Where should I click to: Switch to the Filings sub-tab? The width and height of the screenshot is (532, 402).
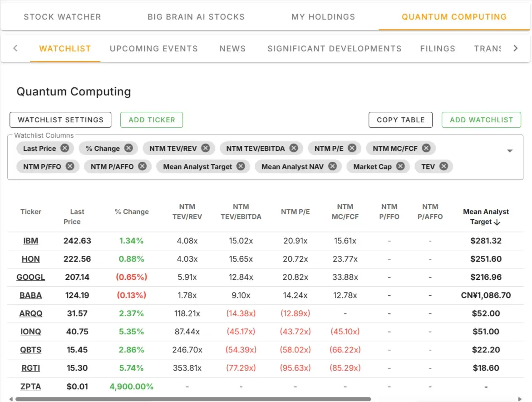[x=438, y=49]
